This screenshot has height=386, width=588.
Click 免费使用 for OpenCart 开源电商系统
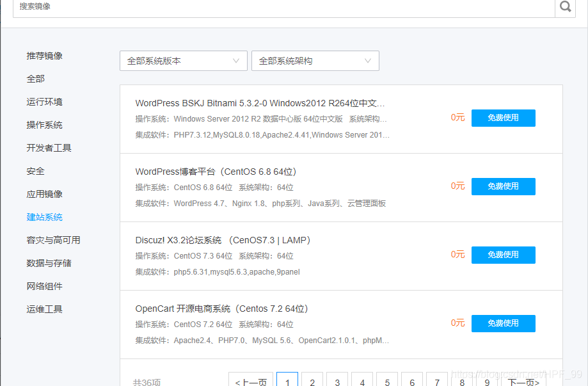point(504,323)
